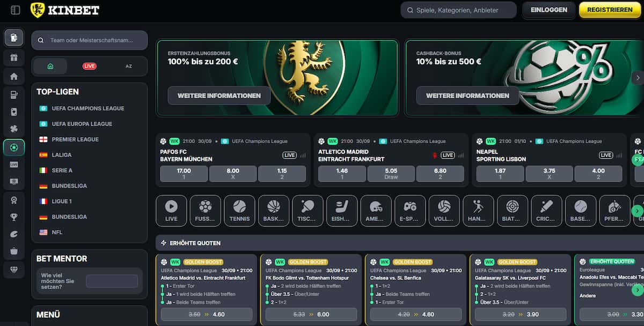
Task: Select 17.00 odds for Pafos FC win
Action: click(x=184, y=174)
